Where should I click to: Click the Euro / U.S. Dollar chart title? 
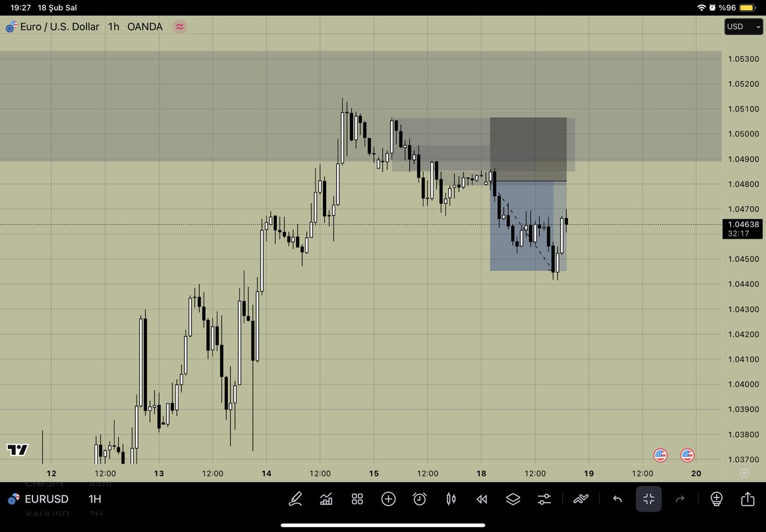pos(59,27)
